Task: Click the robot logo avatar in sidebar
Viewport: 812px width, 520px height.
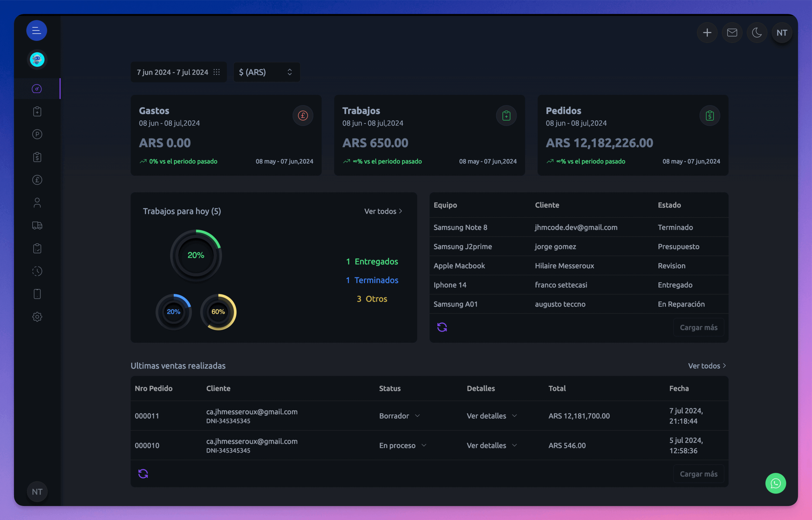Action: pyautogui.click(x=37, y=60)
